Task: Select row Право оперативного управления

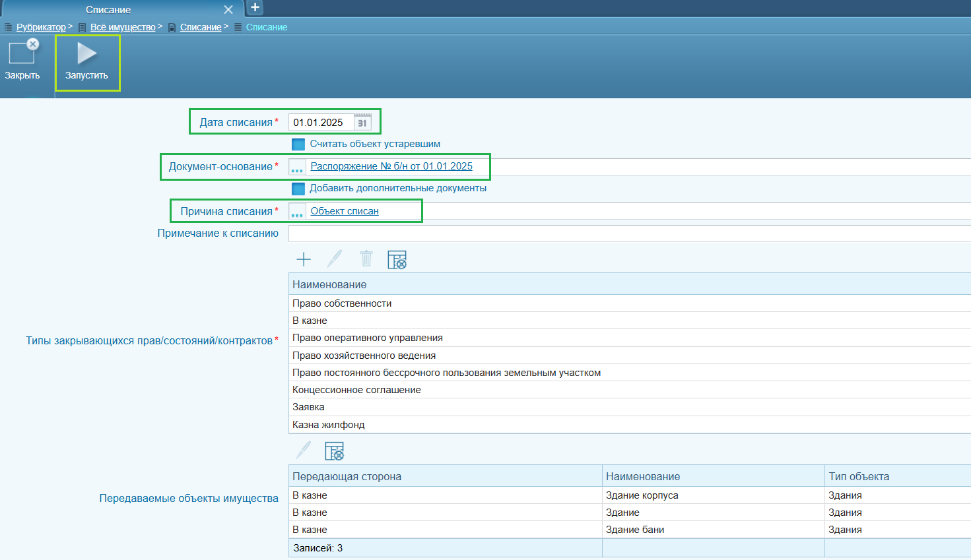Action: pos(630,338)
